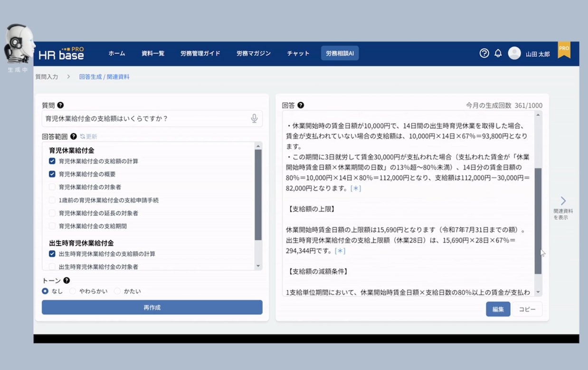The height and width of the screenshot is (370, 588).
Task: Check 1歳前の育児休業給付金の支給申請手続
Action: click(52, 200)
